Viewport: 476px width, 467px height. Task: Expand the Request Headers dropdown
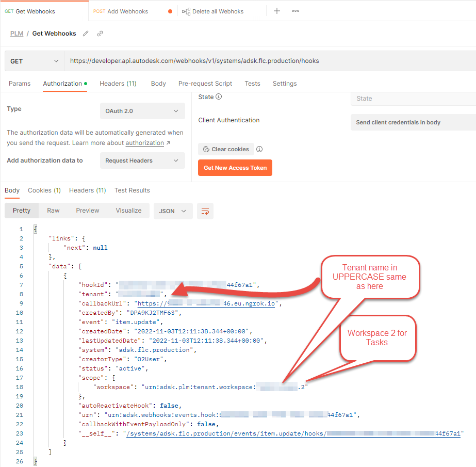[x=142, y=160]
